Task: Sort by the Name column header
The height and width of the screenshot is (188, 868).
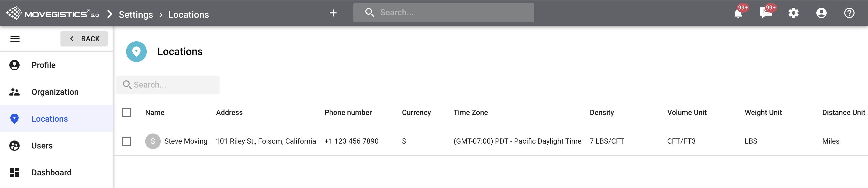Action: [x=155, y=113]
